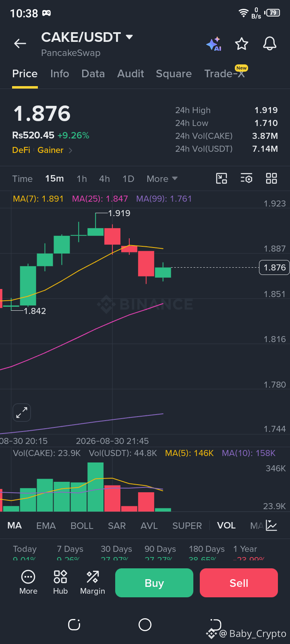Open chart indicator settings icon
Image resolution: width=290 pixels, height=644 pixels.
point(246,178)
